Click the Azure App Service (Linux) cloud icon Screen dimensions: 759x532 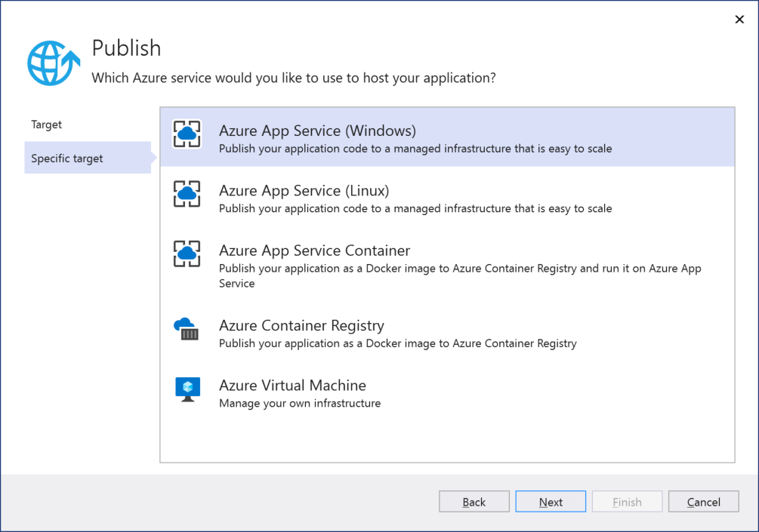[x=187, y=195]
